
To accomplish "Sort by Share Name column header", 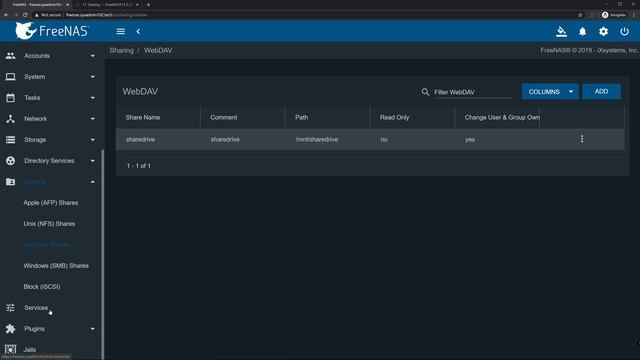I will pyautogui.click(x=143, y=118).
